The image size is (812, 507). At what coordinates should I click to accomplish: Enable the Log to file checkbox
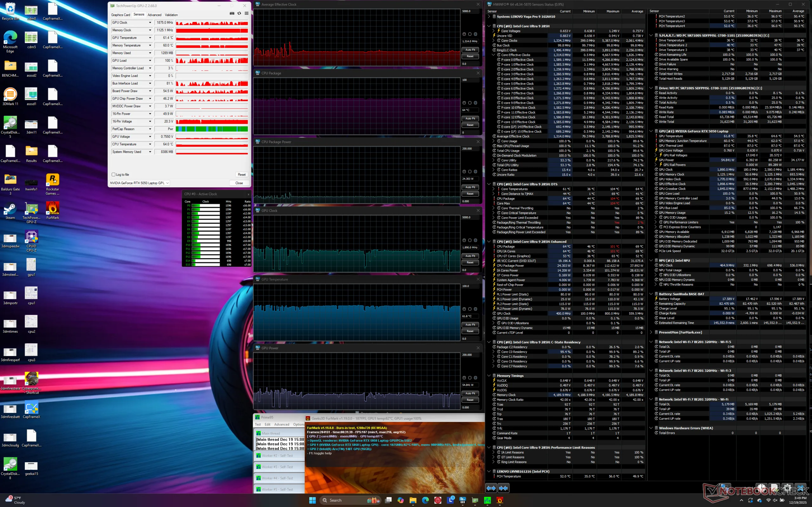(114, 175)
